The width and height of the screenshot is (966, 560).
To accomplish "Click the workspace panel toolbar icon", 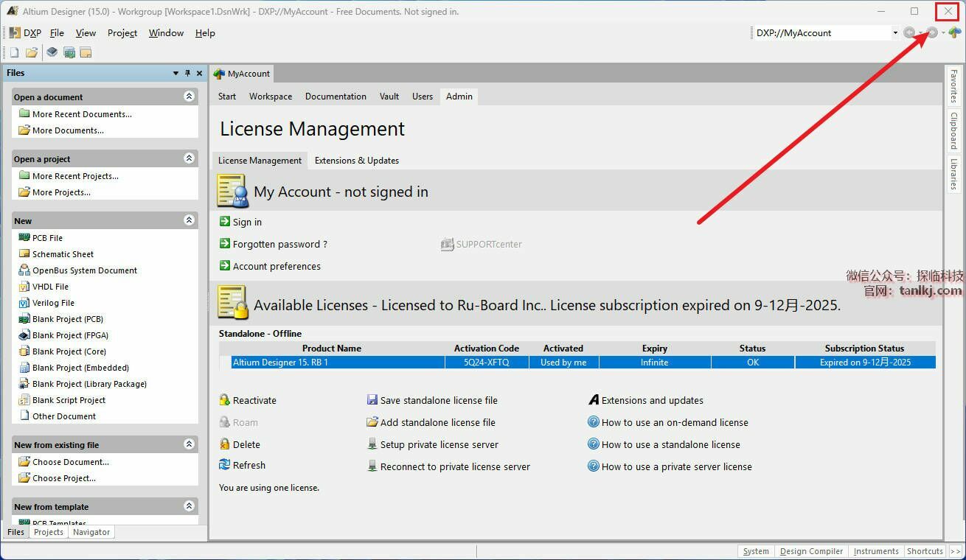I will (x=86, y=52).
